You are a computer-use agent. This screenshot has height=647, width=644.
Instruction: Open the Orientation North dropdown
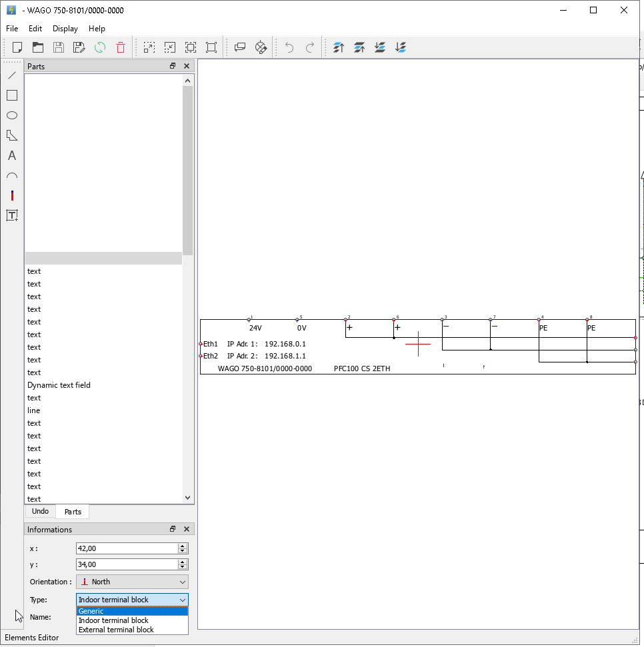pos(132,582)
